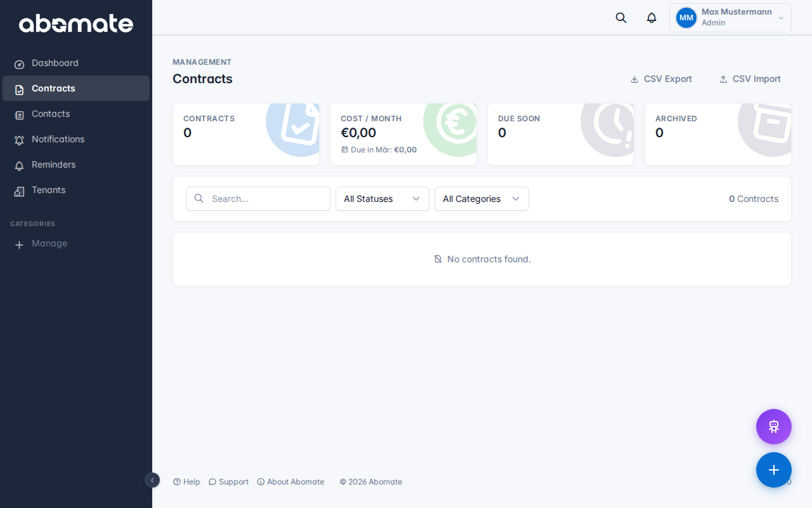The height and width of the screenshot is (508, 812).
Task: Open the All Categories dropdown
Action: coord(481,199)
